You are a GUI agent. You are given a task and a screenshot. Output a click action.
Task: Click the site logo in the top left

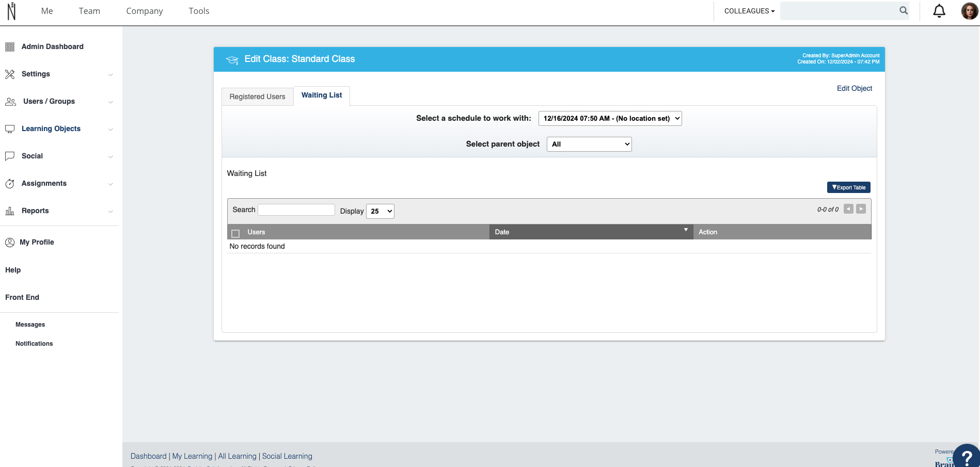click(11, 11)
